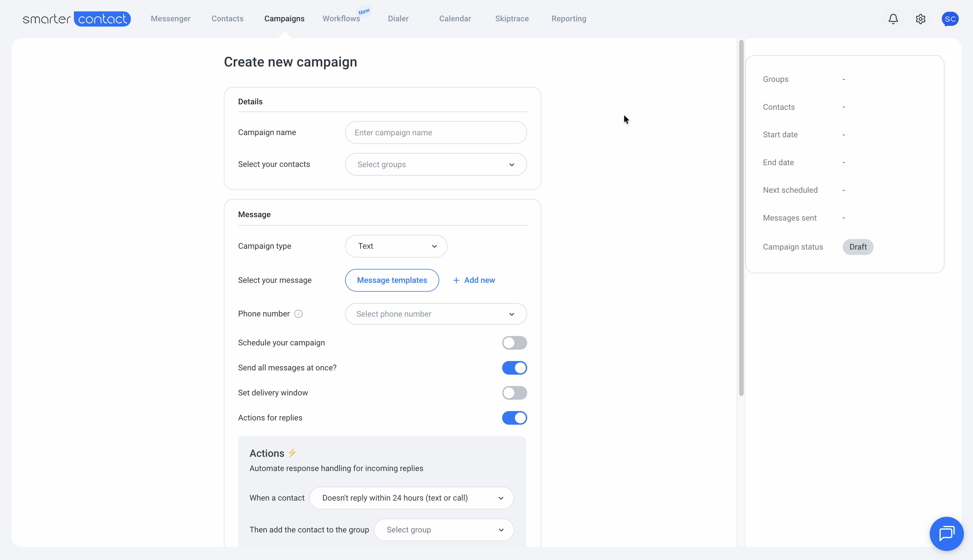973x560 pixels.
Task: Click the End date summary label
Action: [778, 162]
